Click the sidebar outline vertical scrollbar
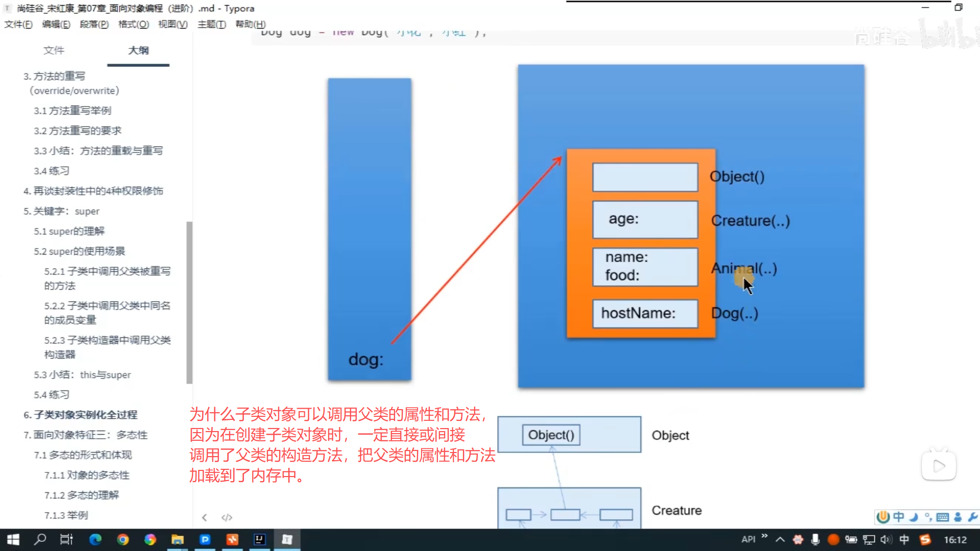This screenshot has height=551, width=980. [x=189, y=302]
